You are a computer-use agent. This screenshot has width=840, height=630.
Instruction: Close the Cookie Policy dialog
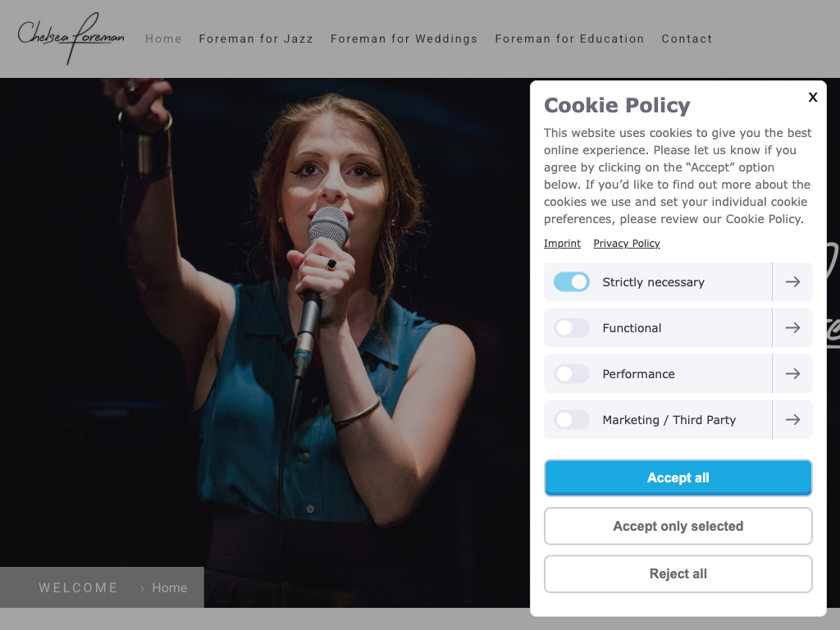813,98
